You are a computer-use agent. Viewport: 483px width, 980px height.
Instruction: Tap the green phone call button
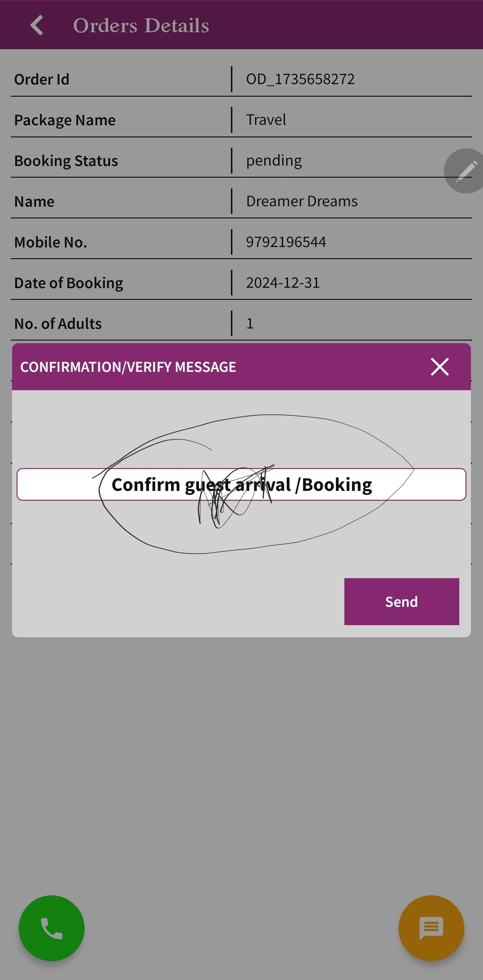click(x=51, y=928)
